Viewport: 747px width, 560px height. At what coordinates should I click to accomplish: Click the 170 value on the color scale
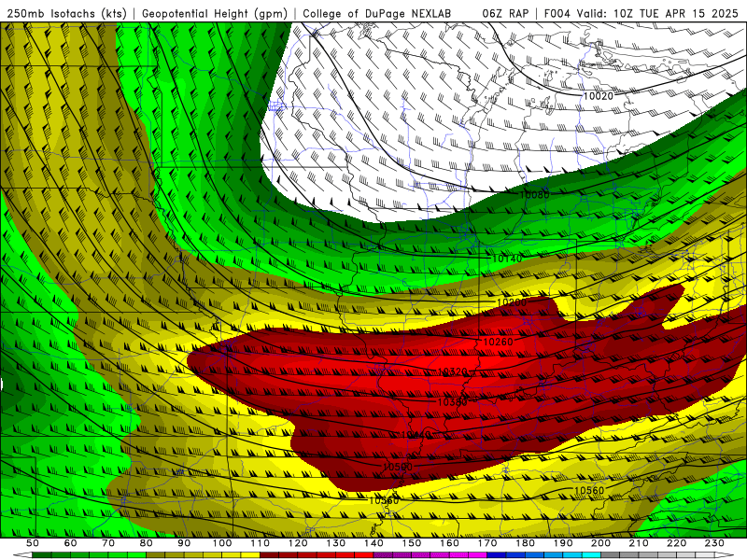coord(487,543)
